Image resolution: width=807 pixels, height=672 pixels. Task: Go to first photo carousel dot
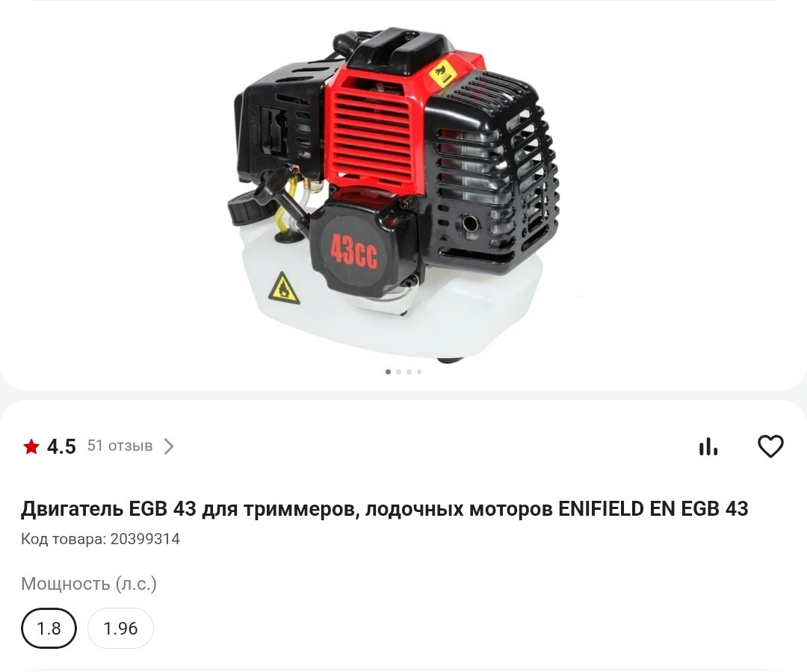[388, 372]
